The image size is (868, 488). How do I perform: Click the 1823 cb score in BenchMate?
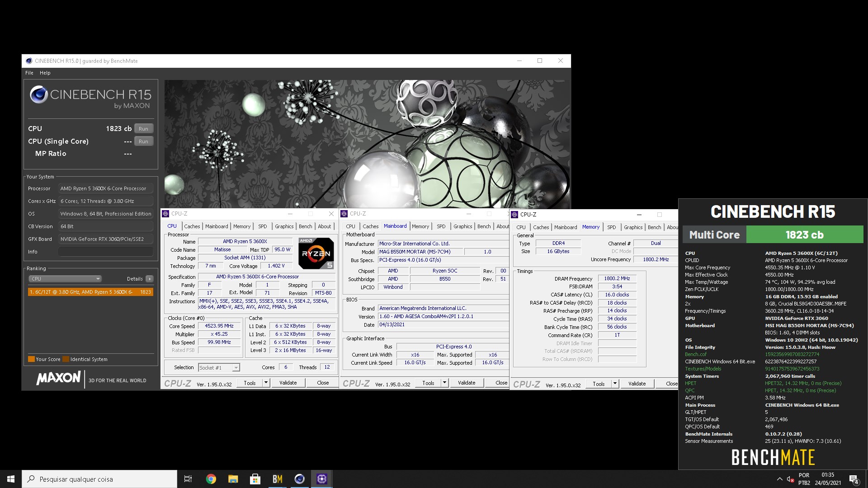(x=804, y=235)
